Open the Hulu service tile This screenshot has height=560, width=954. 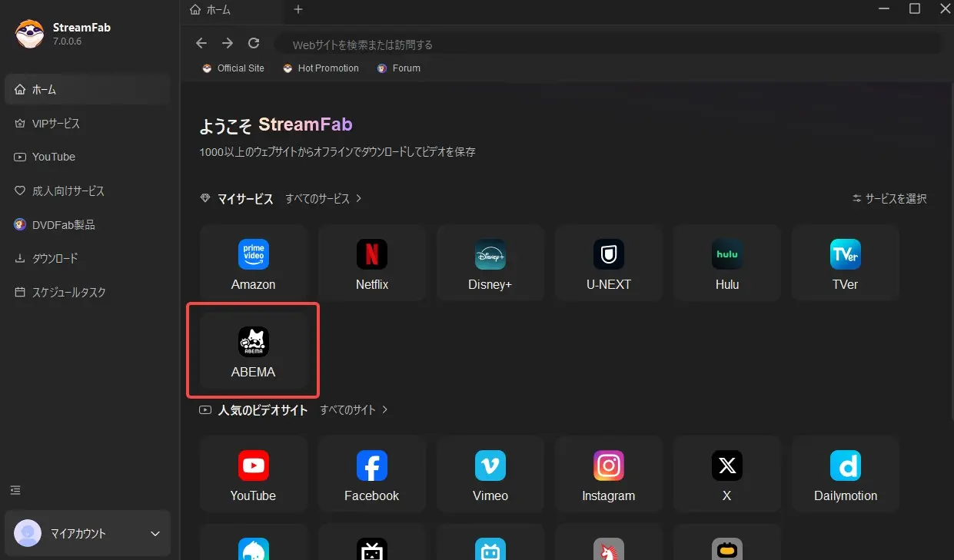(x=727, y=262)
